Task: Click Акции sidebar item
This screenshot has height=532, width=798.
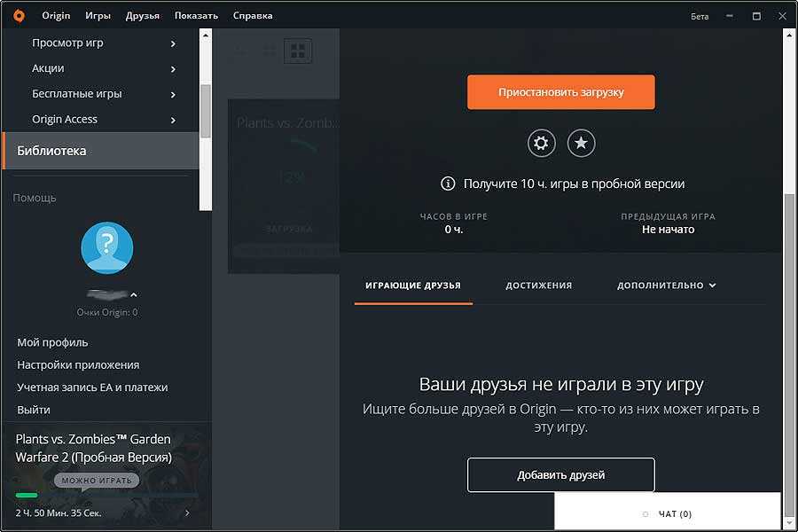Action: (x=49, y=68)
